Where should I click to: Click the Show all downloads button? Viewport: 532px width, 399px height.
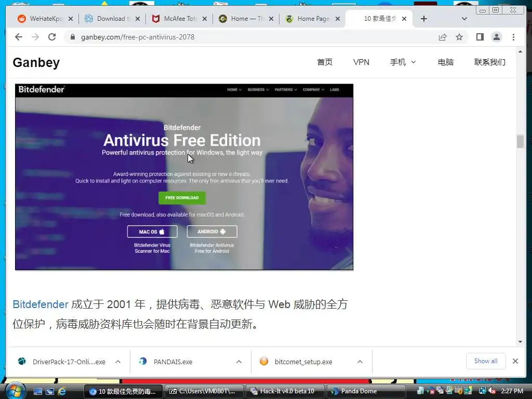tap(486, 362)
